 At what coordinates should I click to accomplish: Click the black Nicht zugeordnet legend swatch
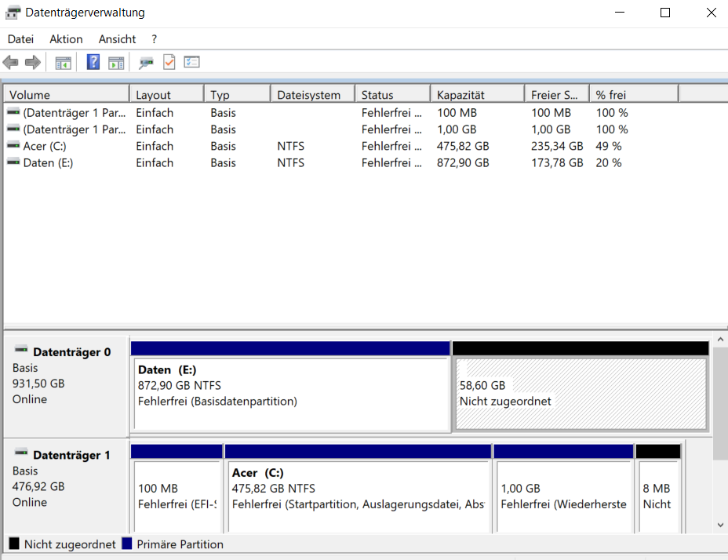pos(14,544)
